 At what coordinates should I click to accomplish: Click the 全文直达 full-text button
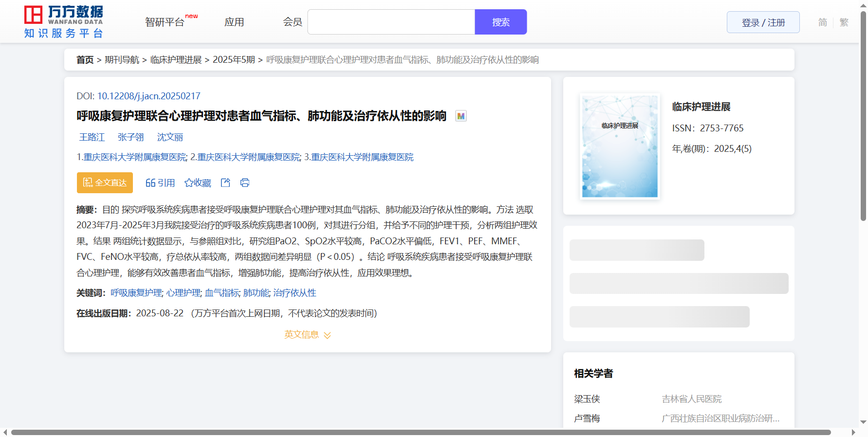(x=105, y=182)
